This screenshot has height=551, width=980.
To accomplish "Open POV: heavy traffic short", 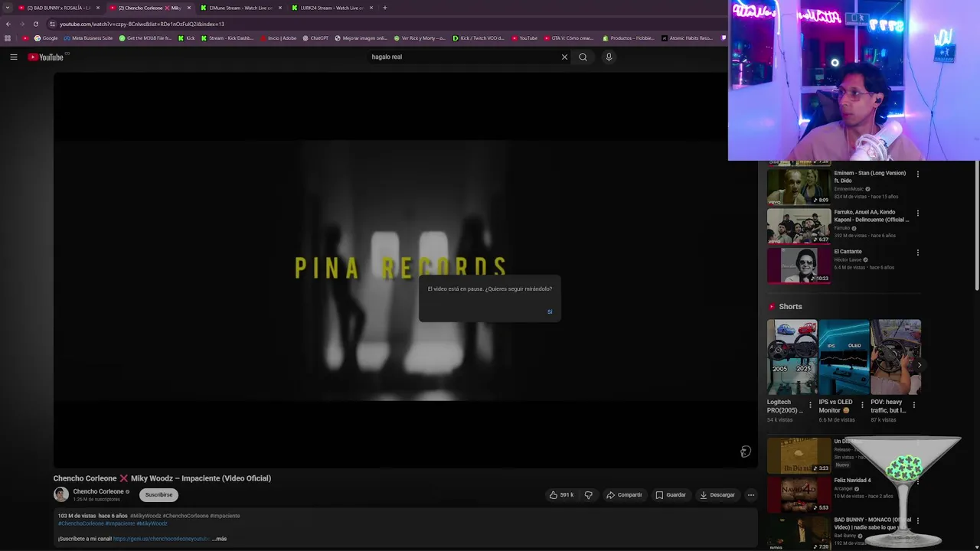I will coord(895,357).
